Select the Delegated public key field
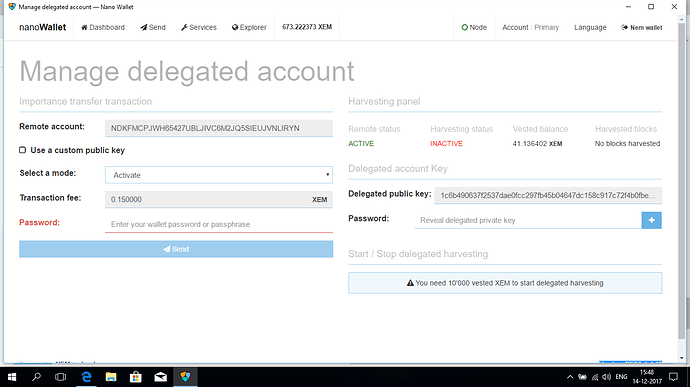 [548, 195]
